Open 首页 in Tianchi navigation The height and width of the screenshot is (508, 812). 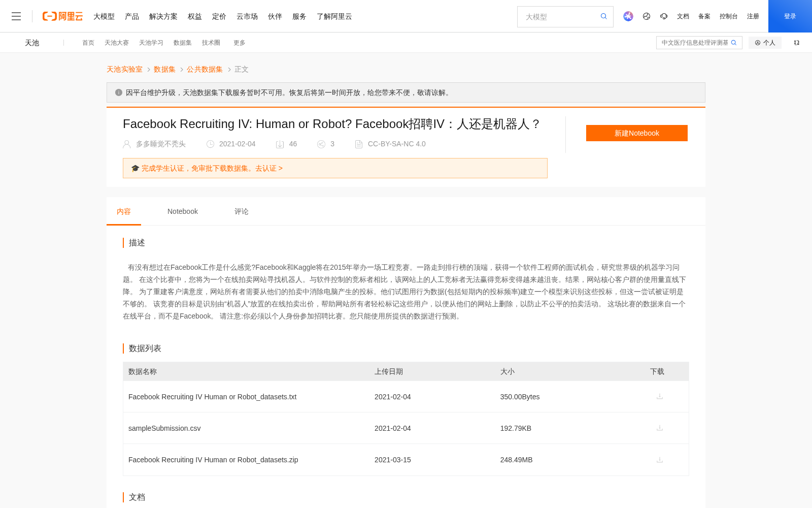[x=88, y=43]
